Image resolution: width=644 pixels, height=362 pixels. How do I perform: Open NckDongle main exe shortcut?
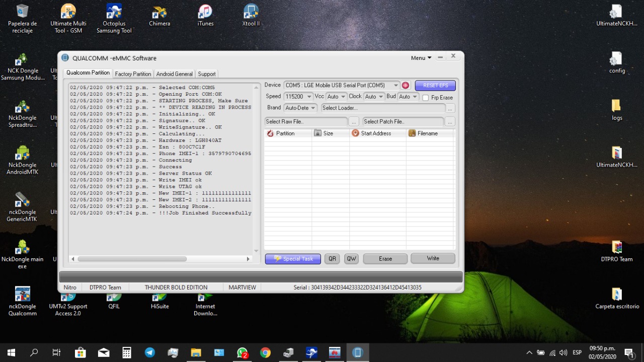[22, 255]
